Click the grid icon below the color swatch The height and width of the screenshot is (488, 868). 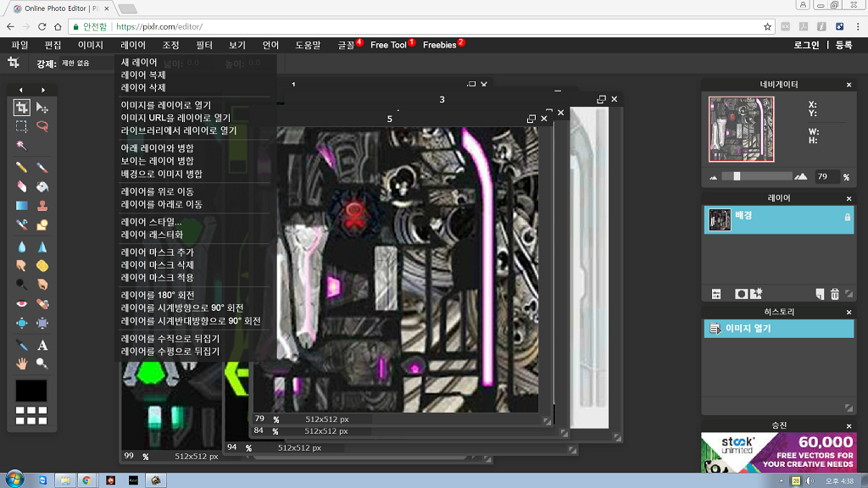[x=31, y=415]
